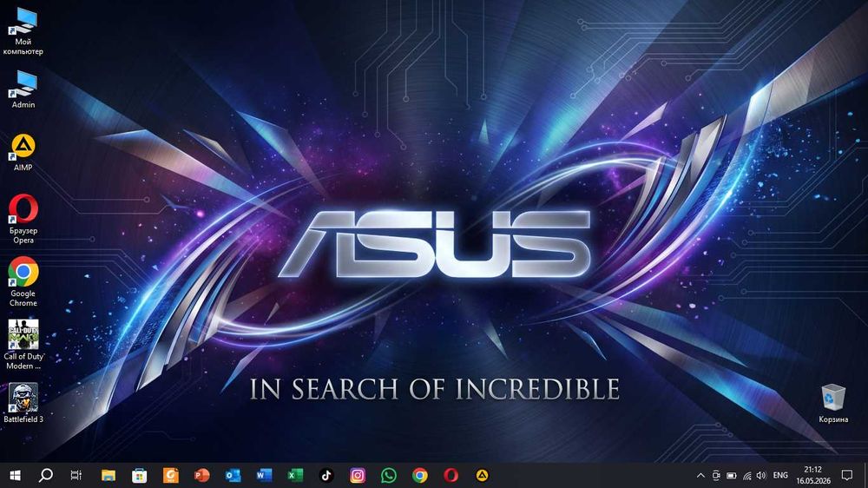Image resolution: width=868 pixels, height=488 pixels.
Task: Open the taskbar search magnifier
Action: 46,475
